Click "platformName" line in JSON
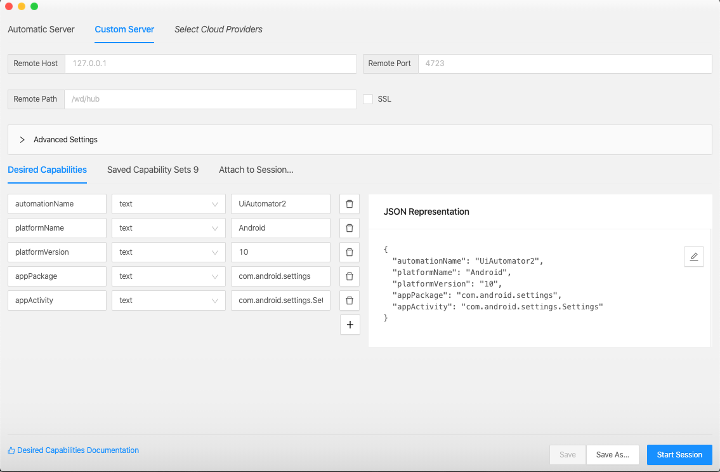This screenshot has height=472, width=720. 451,272
